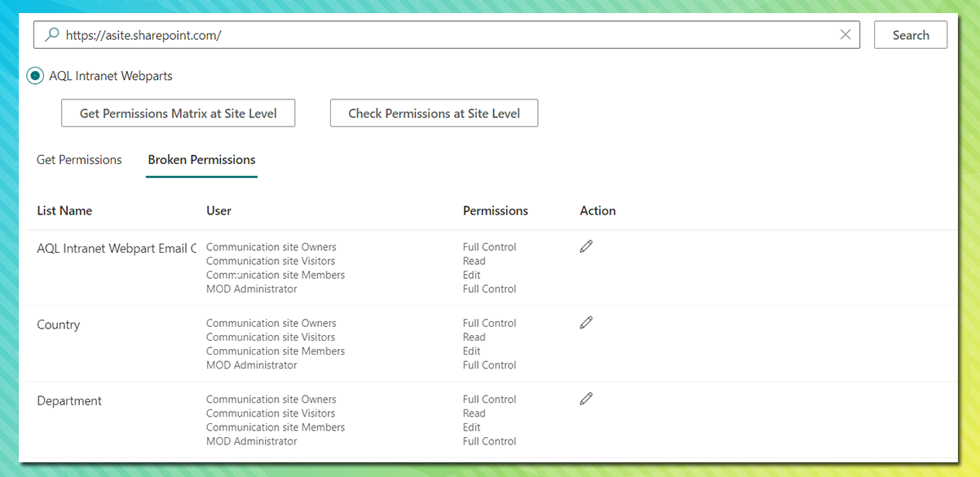Click the Search button
This screenshot has width=980, height=477.
(x=911, y=35)
